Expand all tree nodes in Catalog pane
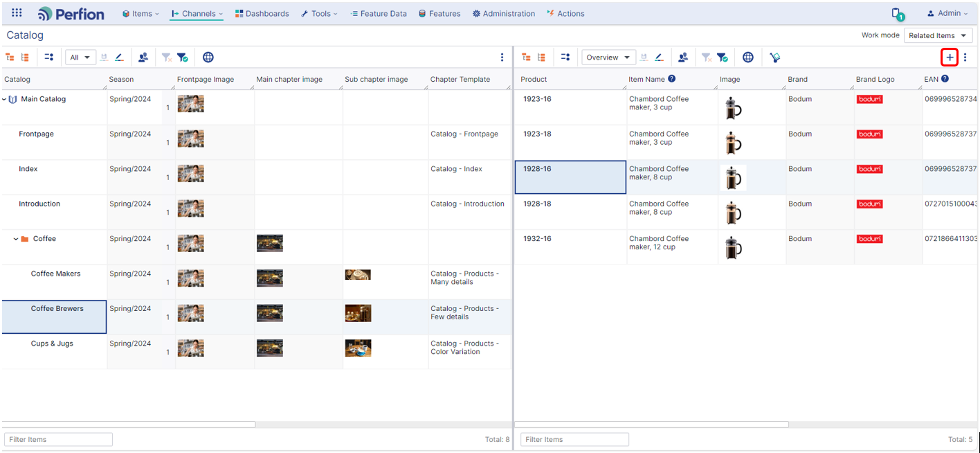The width and height of the screenshot is (980, 453). 25,57
